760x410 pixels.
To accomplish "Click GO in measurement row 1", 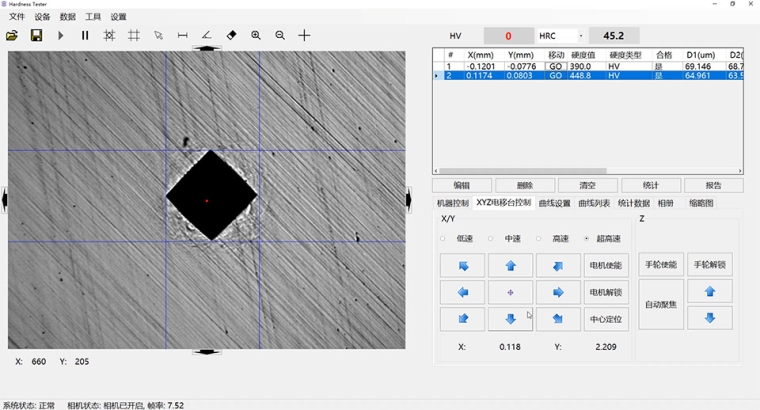I will pos(556,66).
